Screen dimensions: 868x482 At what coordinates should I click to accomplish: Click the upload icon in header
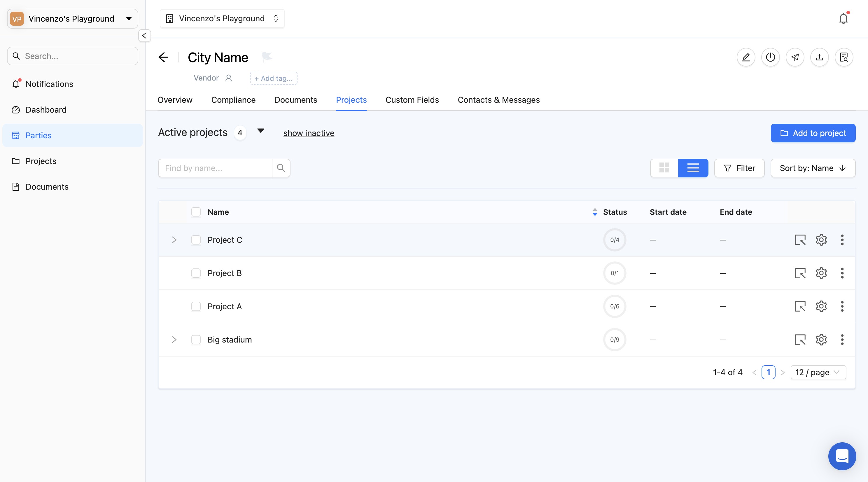click(819, 57)
